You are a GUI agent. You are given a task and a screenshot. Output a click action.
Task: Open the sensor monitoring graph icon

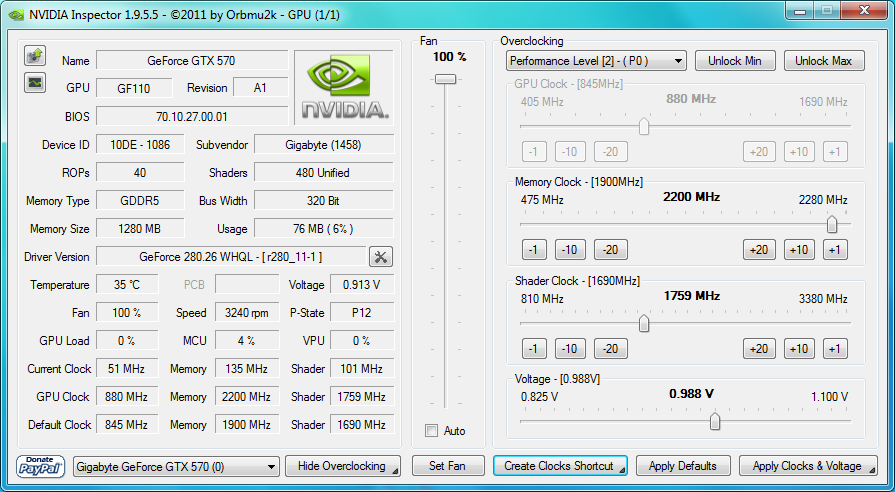click(x=35, y=82)
